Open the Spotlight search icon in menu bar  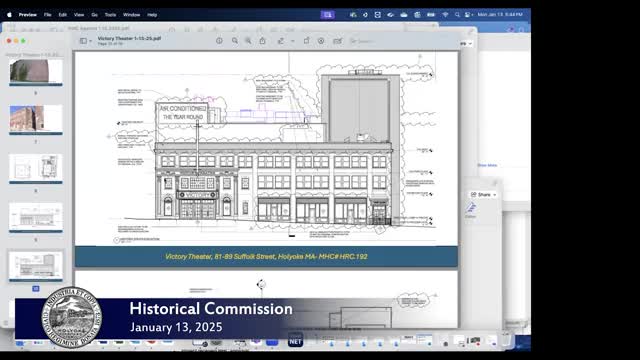tap(457, 15)
